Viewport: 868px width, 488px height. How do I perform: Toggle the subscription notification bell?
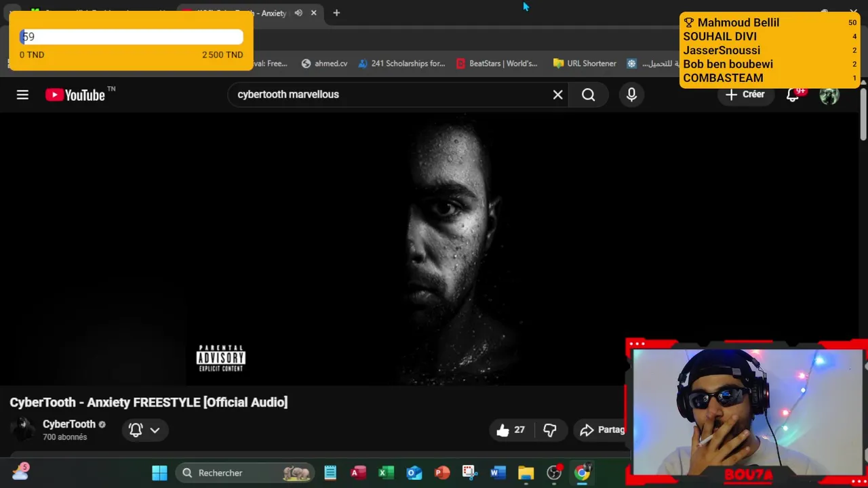pos(136,430)
